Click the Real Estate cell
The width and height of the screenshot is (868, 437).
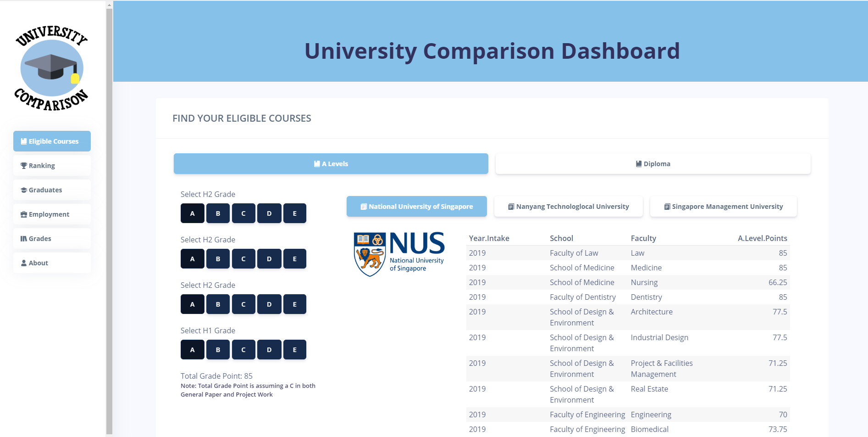pyautogui.click(x=649, y=389)
